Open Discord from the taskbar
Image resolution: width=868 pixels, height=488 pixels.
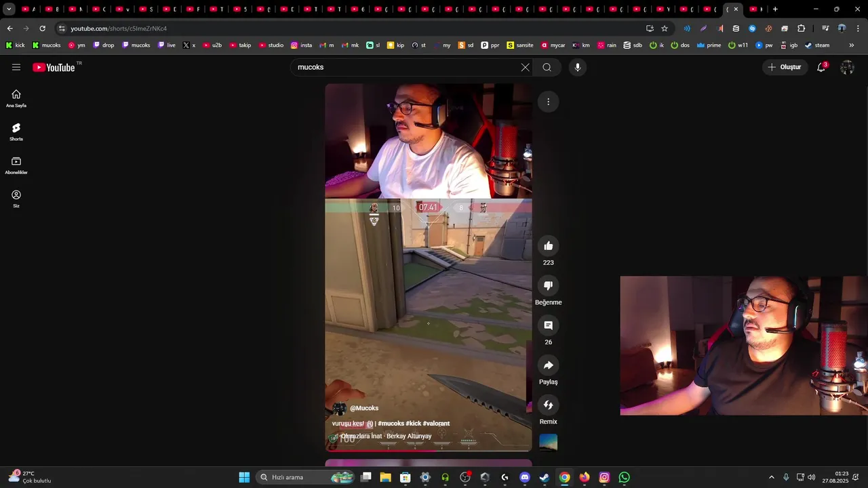click(x=524, y=477)
